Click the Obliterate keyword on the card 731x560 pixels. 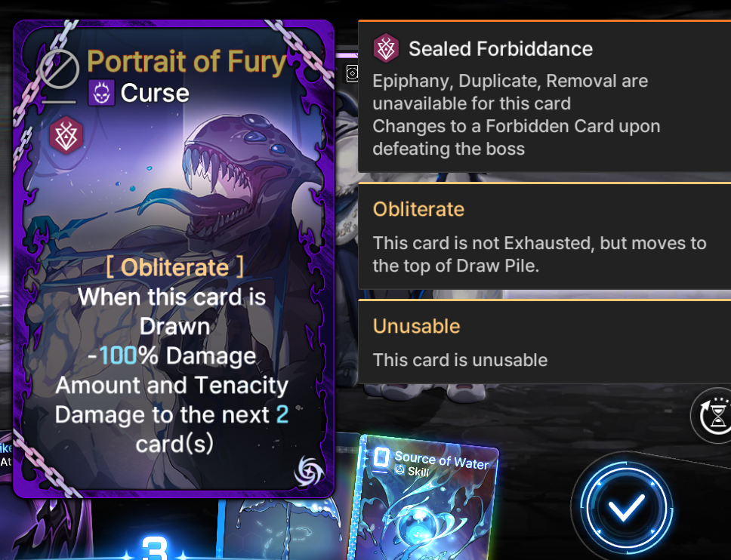click(x=175, y=267)
